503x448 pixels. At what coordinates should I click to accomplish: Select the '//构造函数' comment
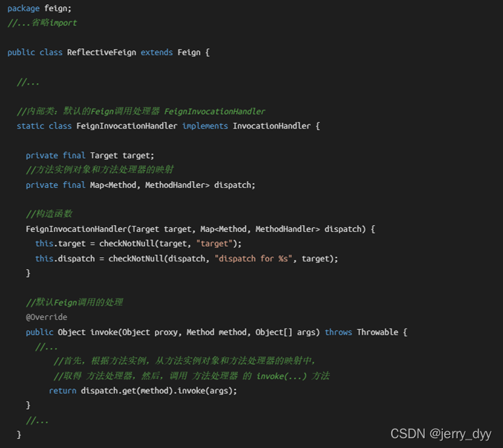49,214
